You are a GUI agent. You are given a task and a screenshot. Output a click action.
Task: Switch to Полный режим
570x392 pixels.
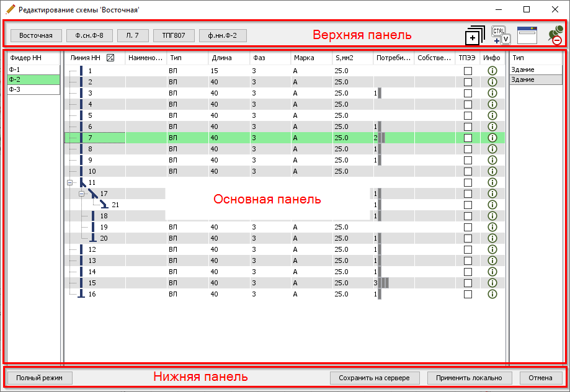(39, 378)
